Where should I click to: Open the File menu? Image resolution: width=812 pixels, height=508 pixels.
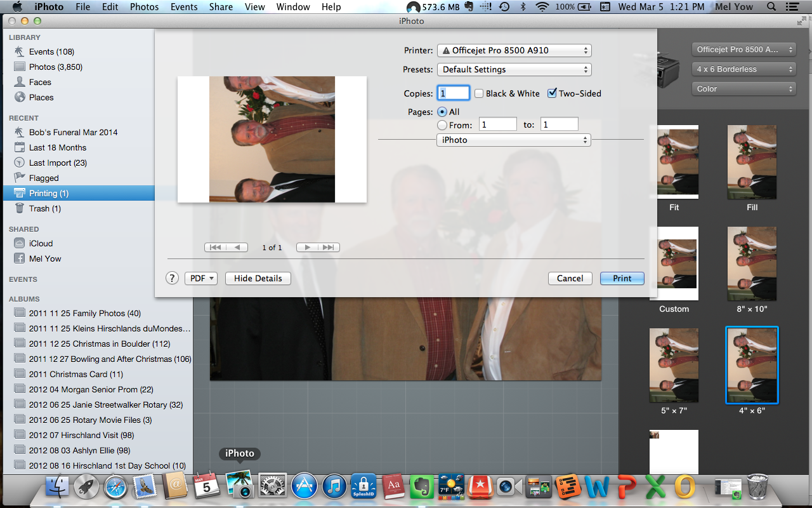[82, 7]
